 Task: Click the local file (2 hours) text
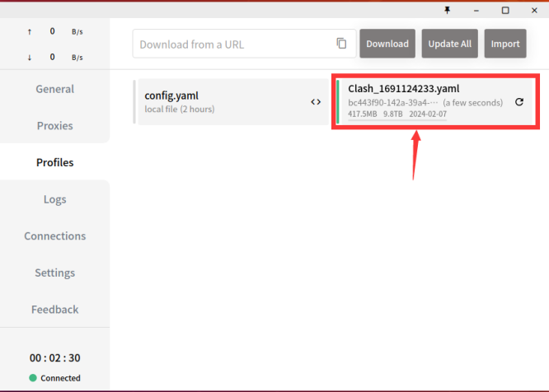point(180,109)
